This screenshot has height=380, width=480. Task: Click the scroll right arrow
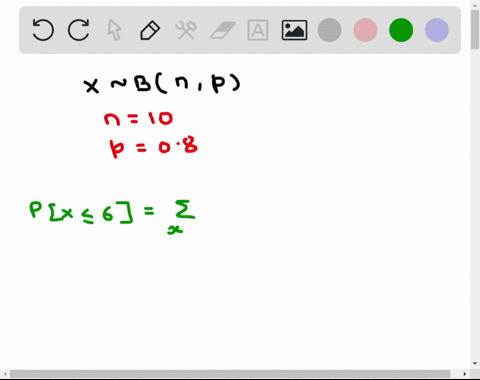coord(465,374)
